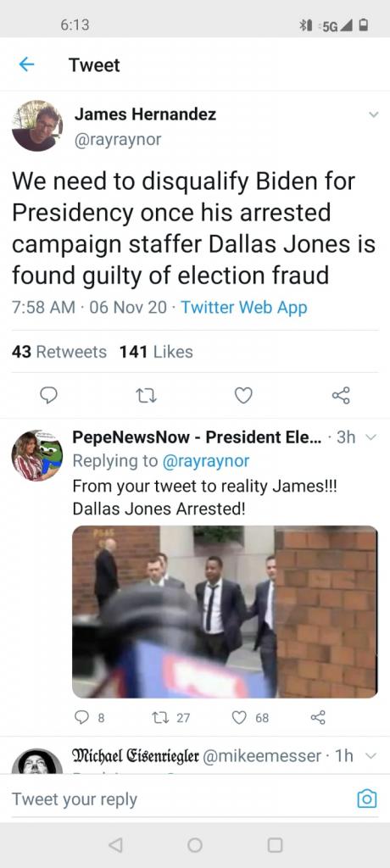The image size is (390, 868).
Task: Share the PepeNewsNow reply tweet
Action: pos(318,718)
